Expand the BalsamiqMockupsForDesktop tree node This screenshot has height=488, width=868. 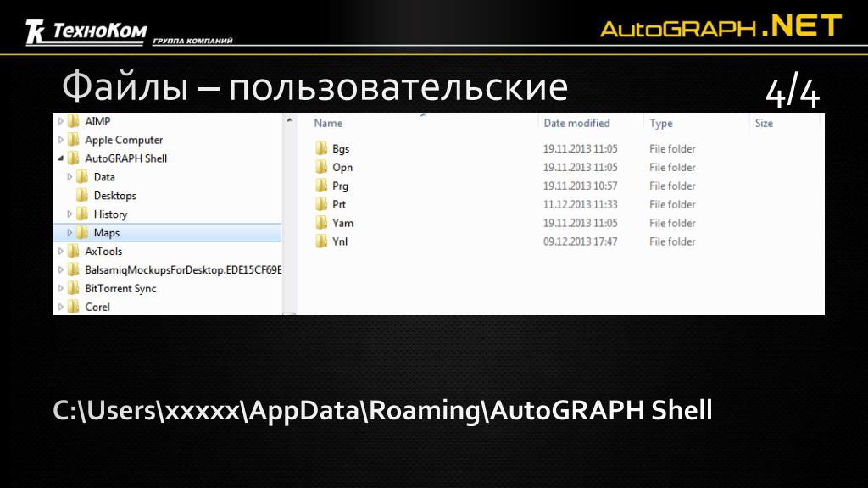pos(61,270)
